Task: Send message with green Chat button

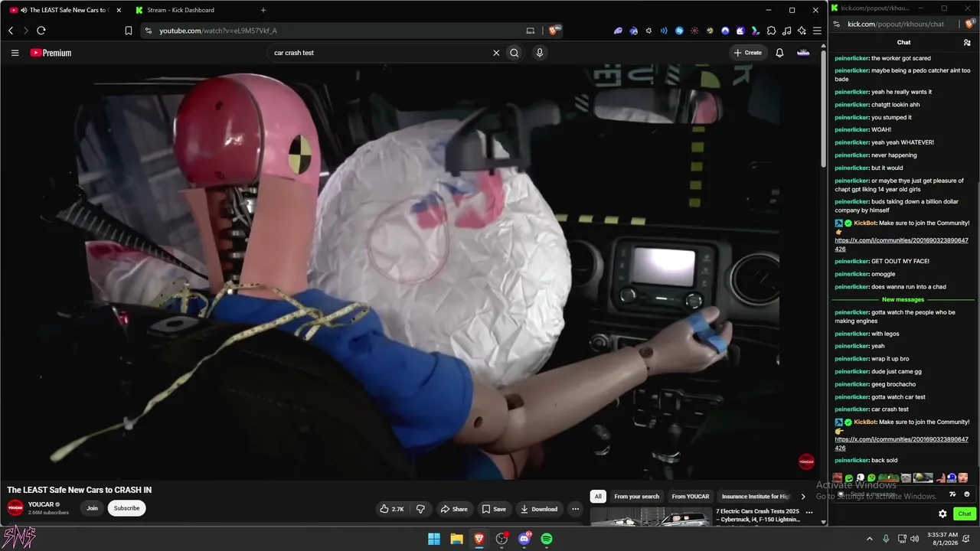Action: coord(965,514)
